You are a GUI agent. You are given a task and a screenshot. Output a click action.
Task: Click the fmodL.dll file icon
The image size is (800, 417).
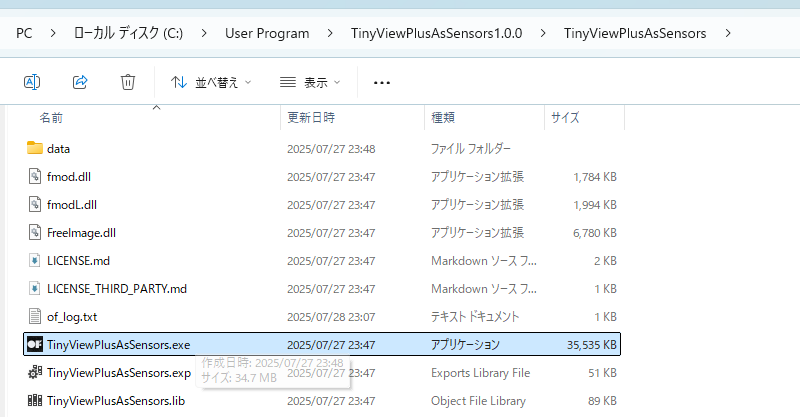pyautogui.click(x=34, y=205)
